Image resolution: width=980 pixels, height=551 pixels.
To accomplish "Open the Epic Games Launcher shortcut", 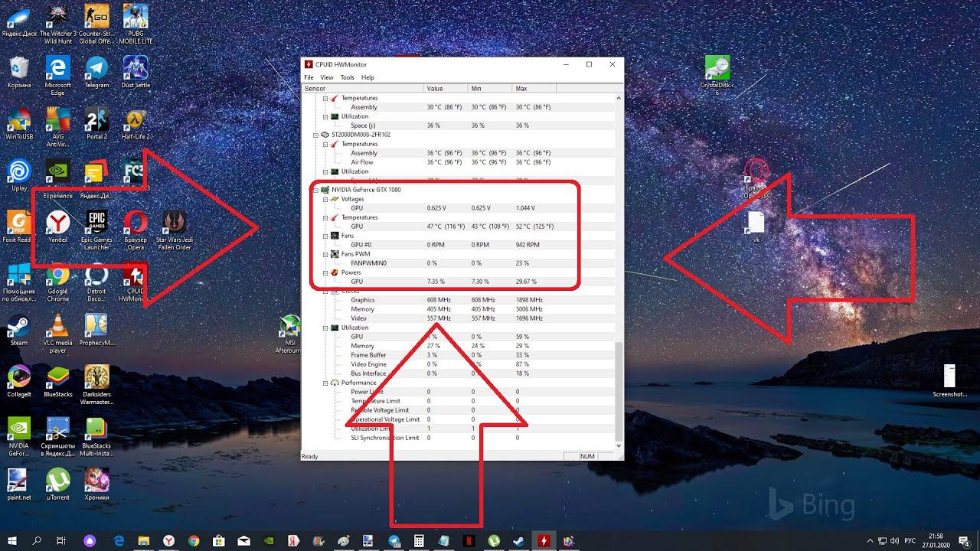I will pyautogui.click(x=96, y=230).
